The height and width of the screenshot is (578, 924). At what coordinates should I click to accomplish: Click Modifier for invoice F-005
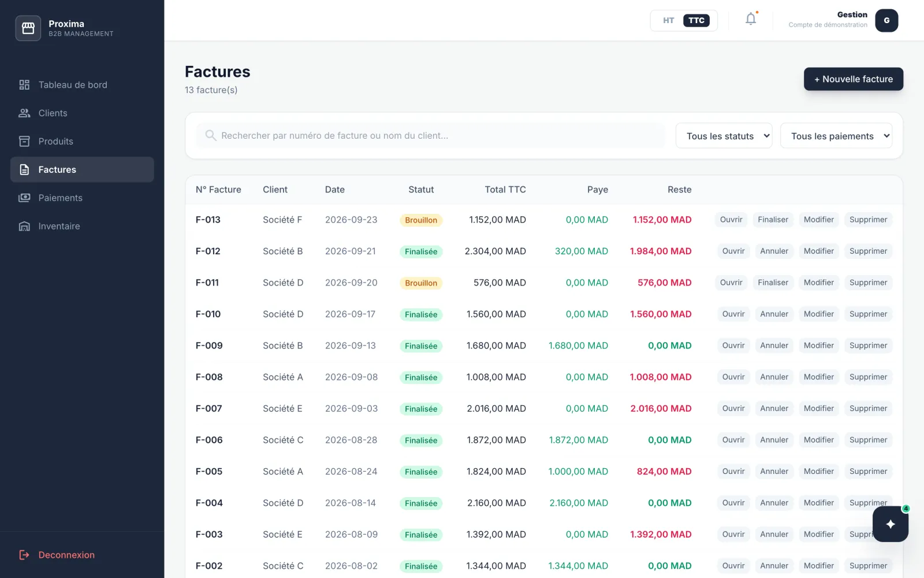coord(818,471)
